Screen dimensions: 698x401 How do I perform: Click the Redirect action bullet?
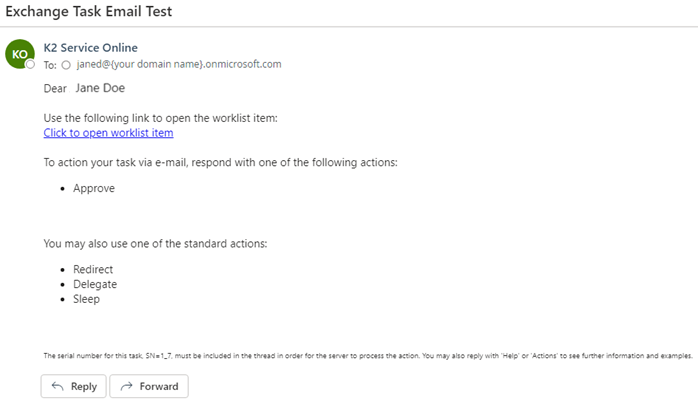(93, 270)
